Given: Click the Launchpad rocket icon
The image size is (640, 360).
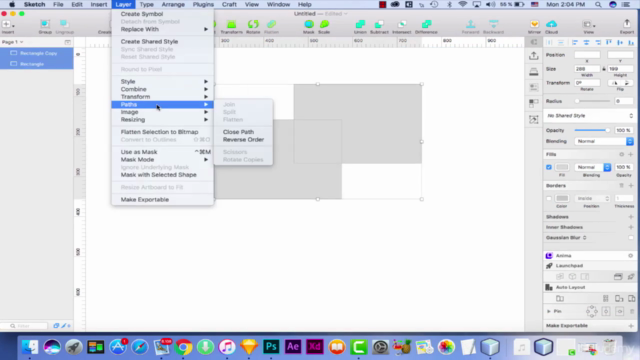Looking at the screenshot, I should pos(549,266).
